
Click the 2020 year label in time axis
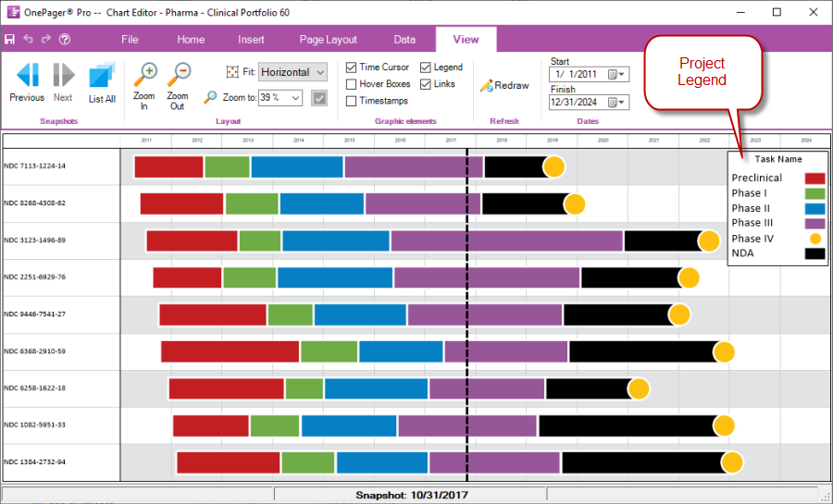pyautogui.click(x=603, y=141)
